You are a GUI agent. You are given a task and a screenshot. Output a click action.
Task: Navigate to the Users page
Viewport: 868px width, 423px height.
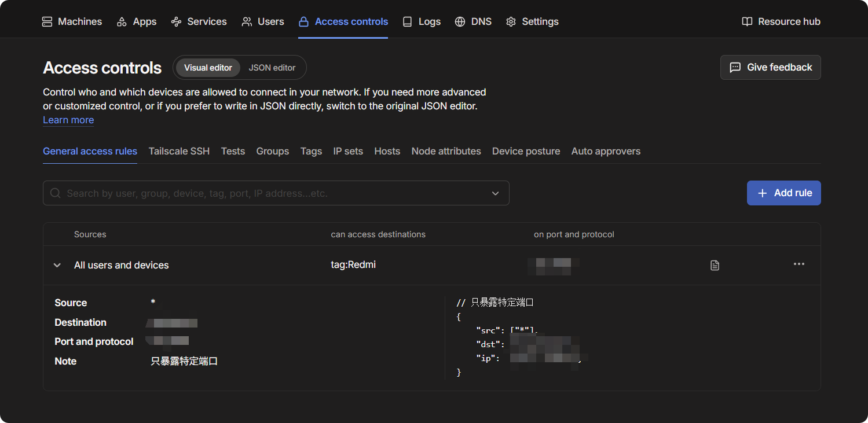(263, 21)
